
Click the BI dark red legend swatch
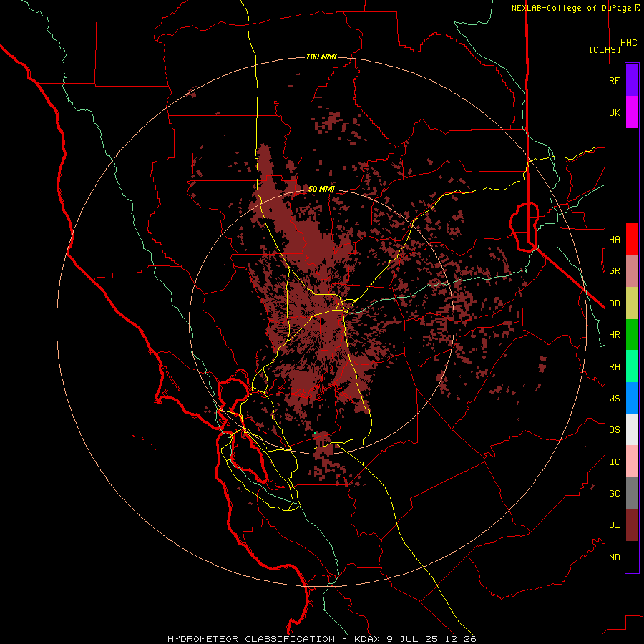(x=632, y=525)
